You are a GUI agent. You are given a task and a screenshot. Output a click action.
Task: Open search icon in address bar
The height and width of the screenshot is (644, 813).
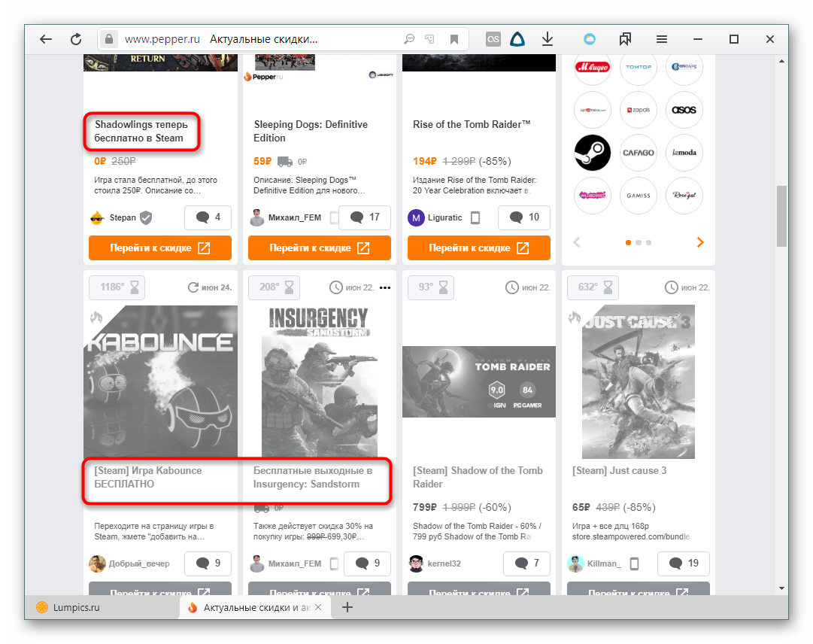409,39
